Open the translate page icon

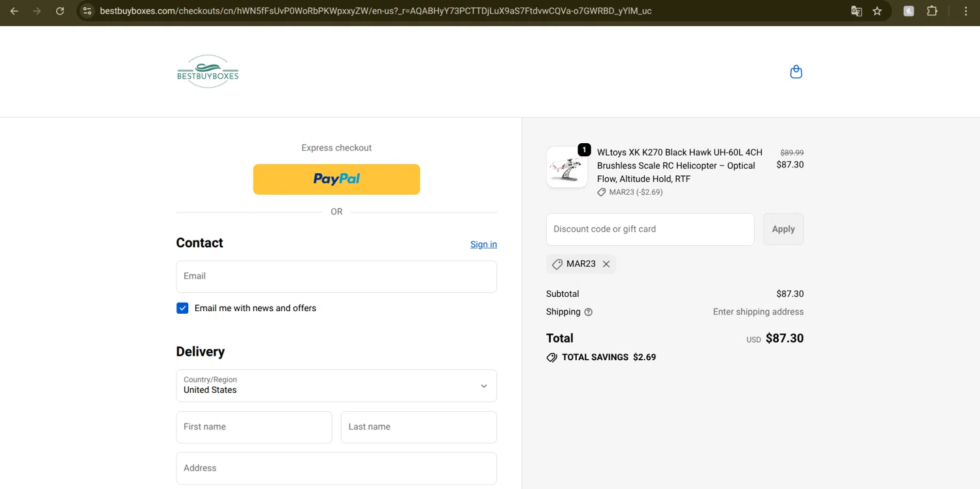(857, 11)
